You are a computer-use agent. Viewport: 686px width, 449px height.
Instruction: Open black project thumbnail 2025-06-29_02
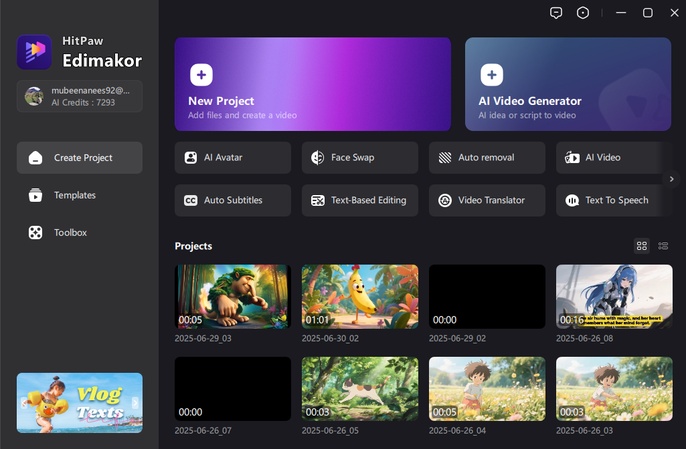point(487,296)
